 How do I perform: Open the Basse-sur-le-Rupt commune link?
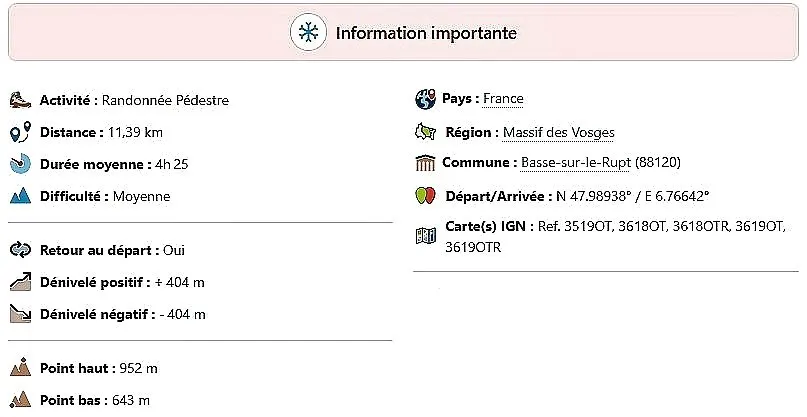click(x=575, y=163)
